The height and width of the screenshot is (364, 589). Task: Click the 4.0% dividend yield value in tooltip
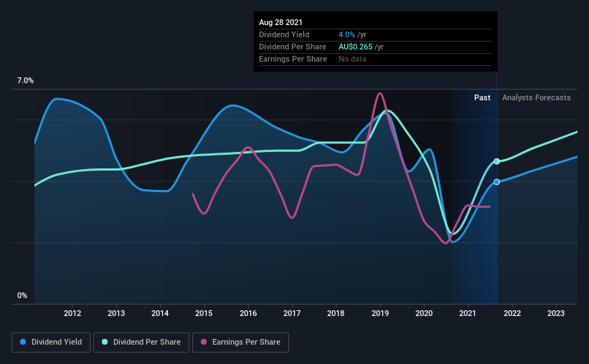click(x=347, y=35)
